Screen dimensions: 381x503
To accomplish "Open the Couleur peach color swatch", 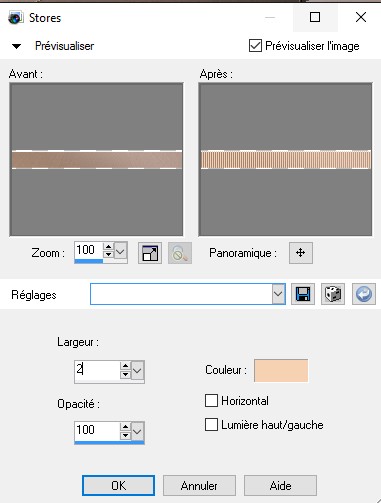I will (281, 370).
